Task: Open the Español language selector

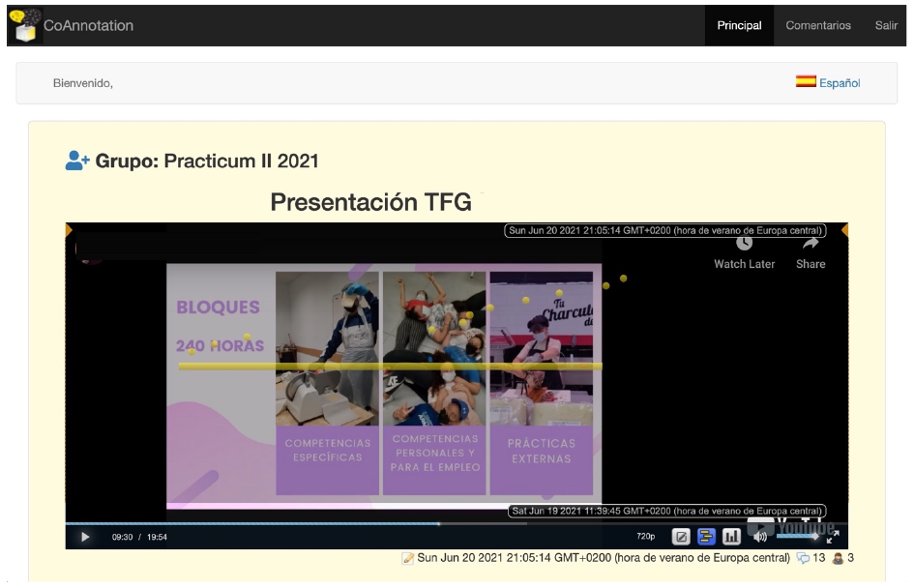Action: pos(840,83)
